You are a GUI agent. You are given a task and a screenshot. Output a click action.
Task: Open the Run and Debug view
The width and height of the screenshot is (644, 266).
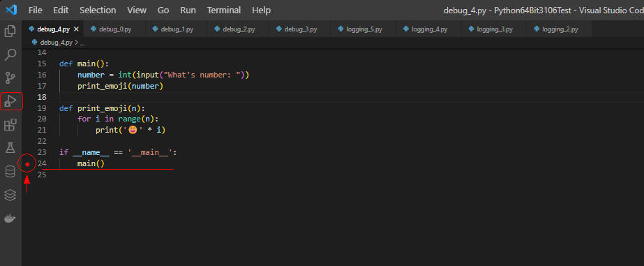tap(11, 101)
